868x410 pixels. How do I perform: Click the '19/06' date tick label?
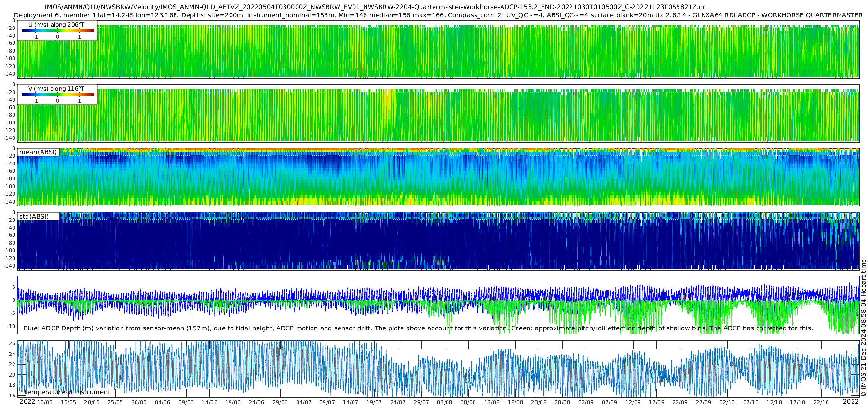pyautogui.click(x=233, y=402)
